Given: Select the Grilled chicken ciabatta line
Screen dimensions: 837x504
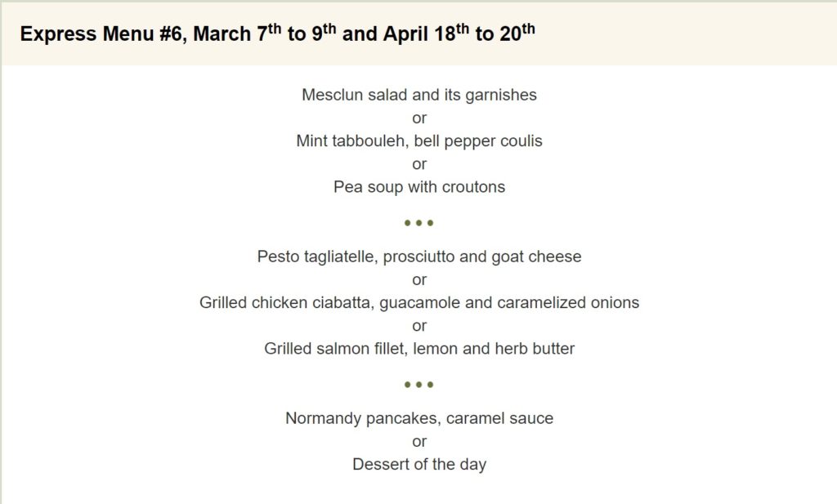Looking at the screenshot, I should coord(419,302).
